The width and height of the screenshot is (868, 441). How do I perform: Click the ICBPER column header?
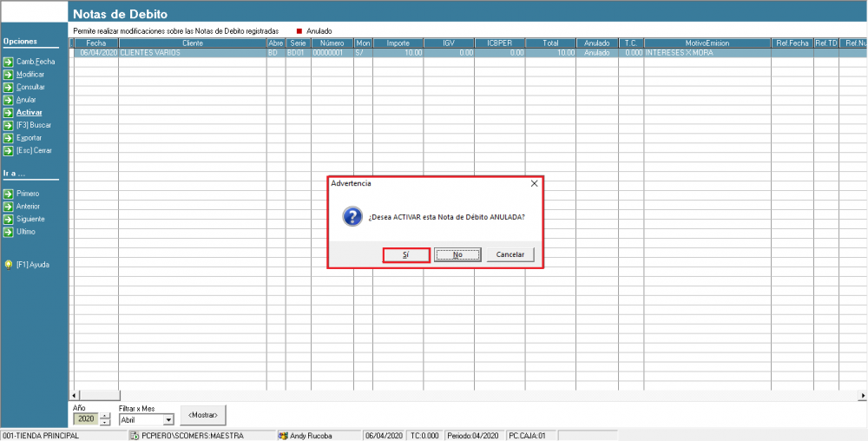(x=499, y=43)
